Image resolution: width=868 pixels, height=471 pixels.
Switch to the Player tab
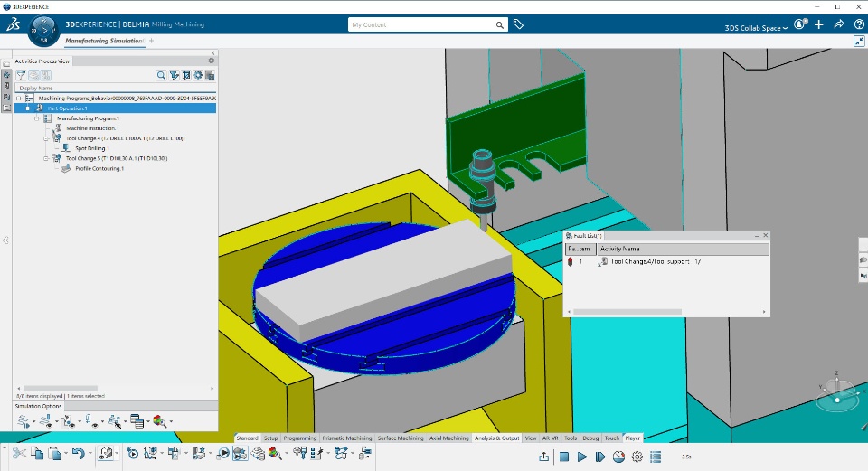pyautogui.click(x=632, y=438)
